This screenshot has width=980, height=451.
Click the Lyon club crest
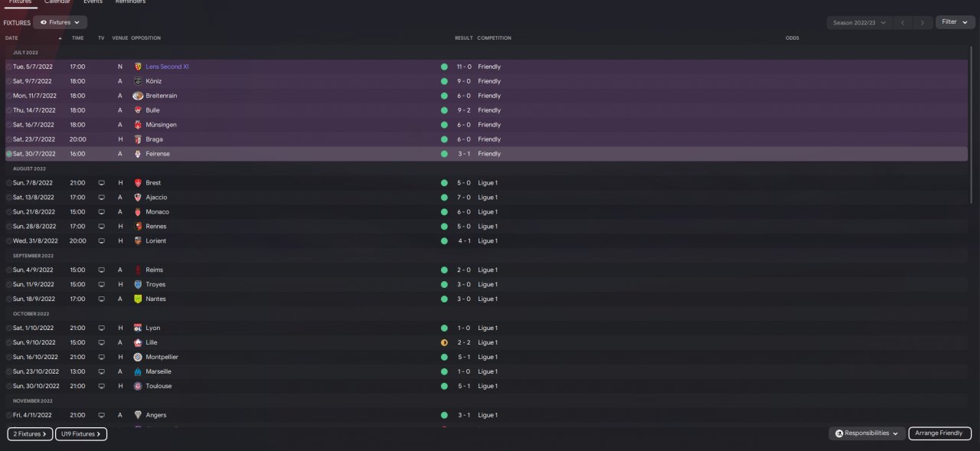coord(138,328)
